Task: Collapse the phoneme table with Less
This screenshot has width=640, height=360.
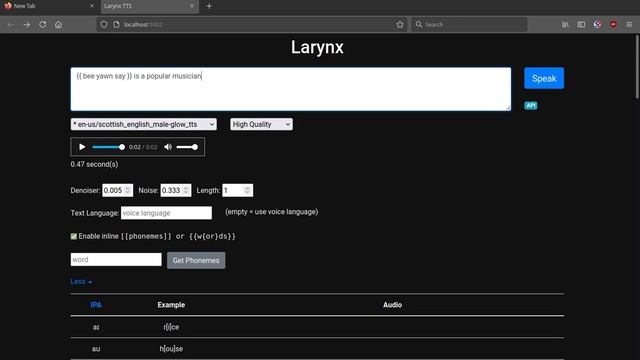Action: [81, 282]
